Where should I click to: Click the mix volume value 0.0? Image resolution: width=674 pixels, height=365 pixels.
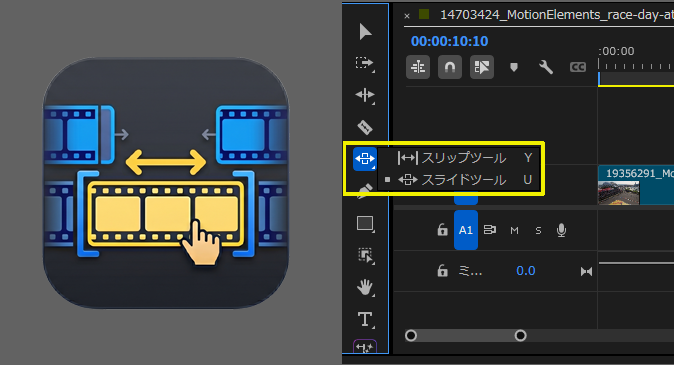pos(526,271)
